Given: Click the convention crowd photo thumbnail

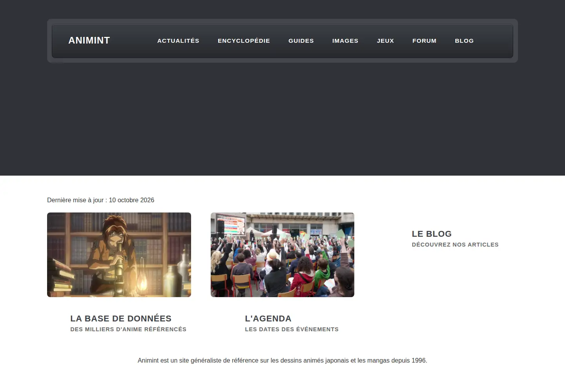Looking at the screenshot, I should point(282,255).
